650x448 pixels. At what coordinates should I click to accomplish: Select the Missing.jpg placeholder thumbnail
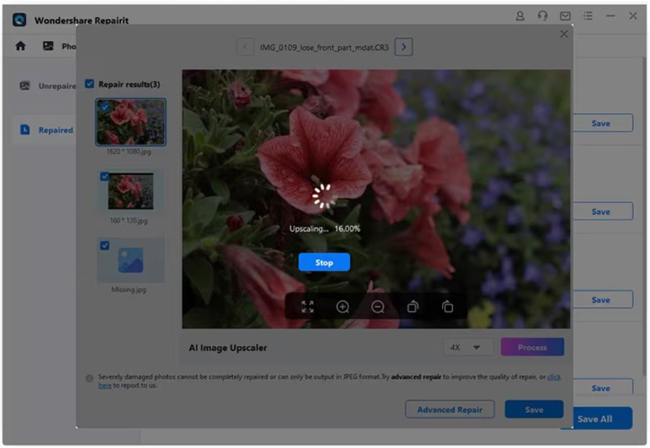coord(131,260)
